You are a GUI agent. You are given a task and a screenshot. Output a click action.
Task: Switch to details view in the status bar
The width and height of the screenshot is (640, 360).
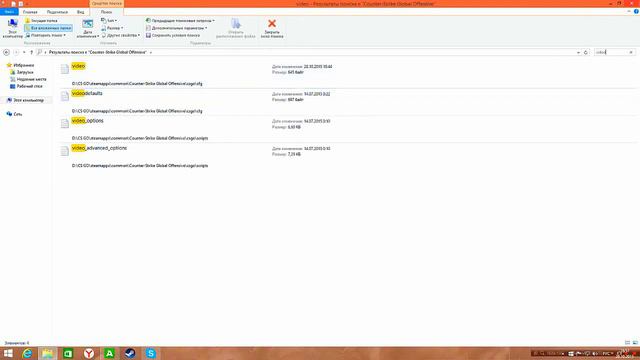click(627, 343)
